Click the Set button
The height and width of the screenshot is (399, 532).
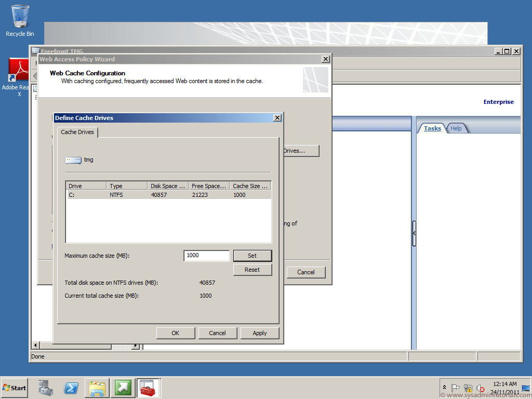point(252,256)
